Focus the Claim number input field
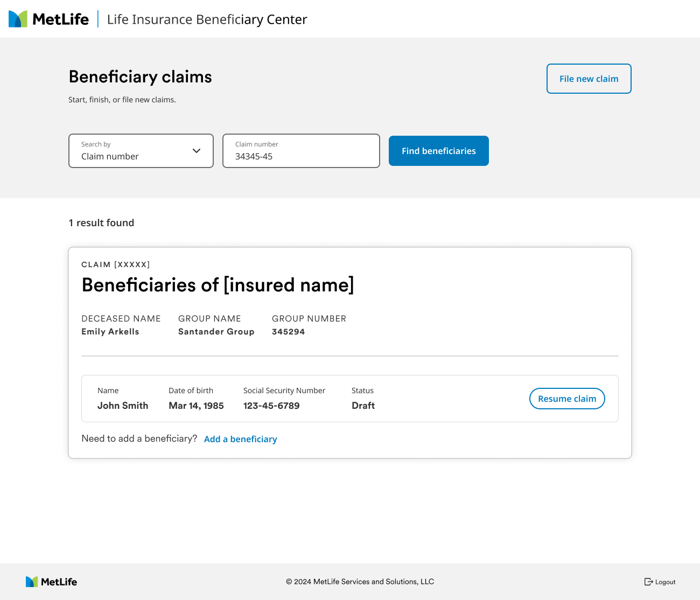Viewport: 700px width, 600px height. [301, 151]
